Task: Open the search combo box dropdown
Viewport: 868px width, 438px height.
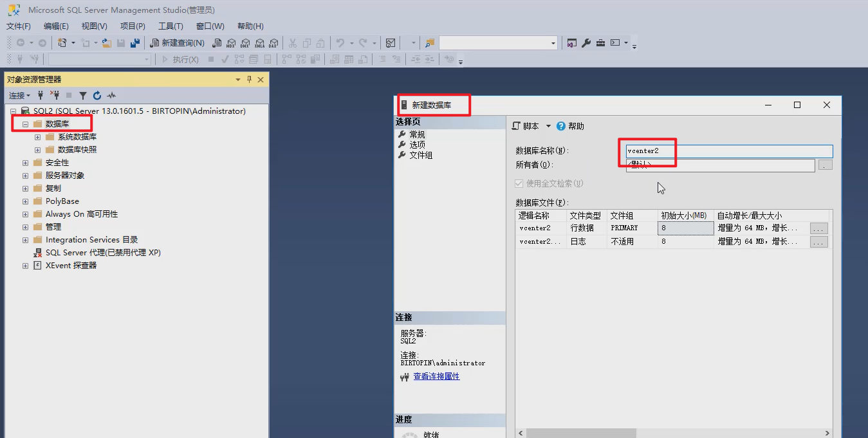Action: (x=553, y=43)
